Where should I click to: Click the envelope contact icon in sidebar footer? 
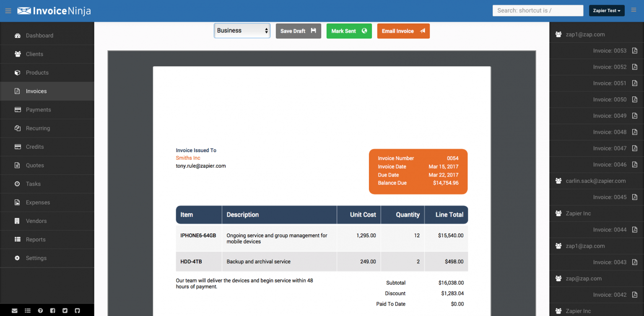[15, 311]
